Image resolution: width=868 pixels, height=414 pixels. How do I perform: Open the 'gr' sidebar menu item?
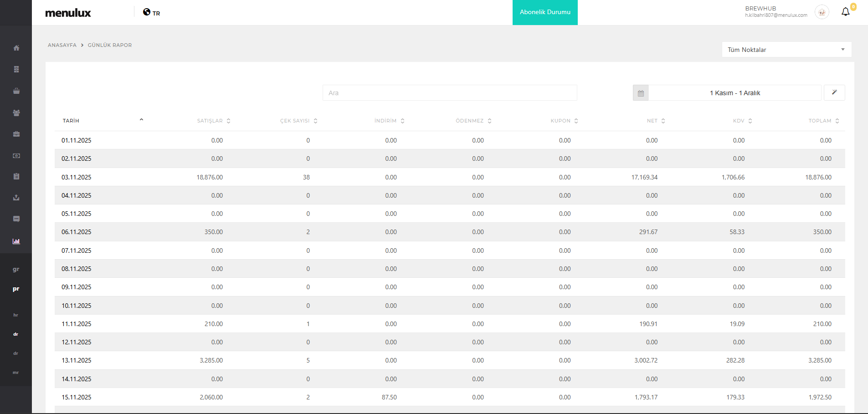pyautogui.click(x=16, y=269)
